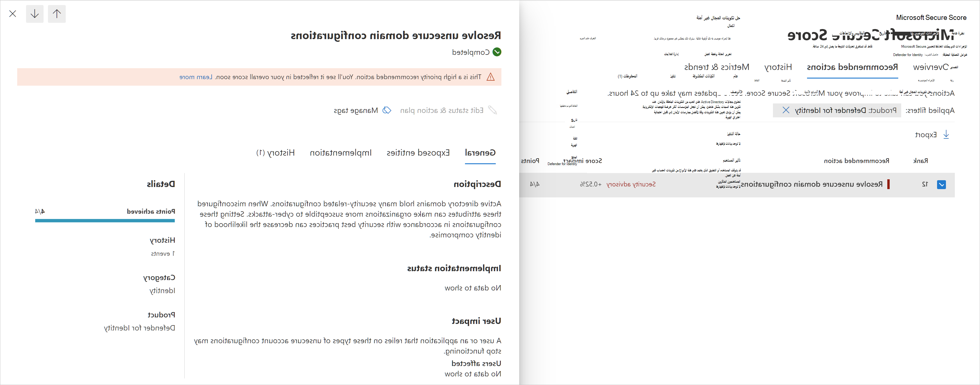The width and height of the screenshot is (980, 385).
Task: Remove the Defender for Identity filter chip
Action: (x=786, y=111)
